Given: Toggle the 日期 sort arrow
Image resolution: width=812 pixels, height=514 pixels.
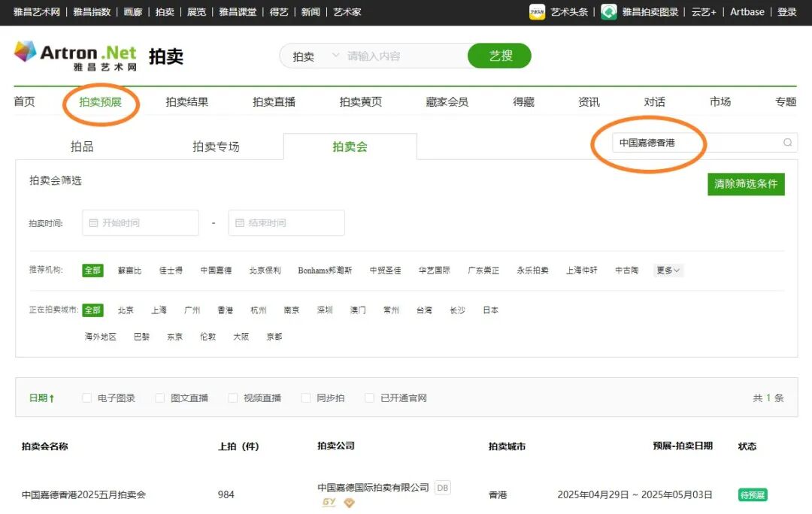Looking at the screenshot, I should 52,398.
